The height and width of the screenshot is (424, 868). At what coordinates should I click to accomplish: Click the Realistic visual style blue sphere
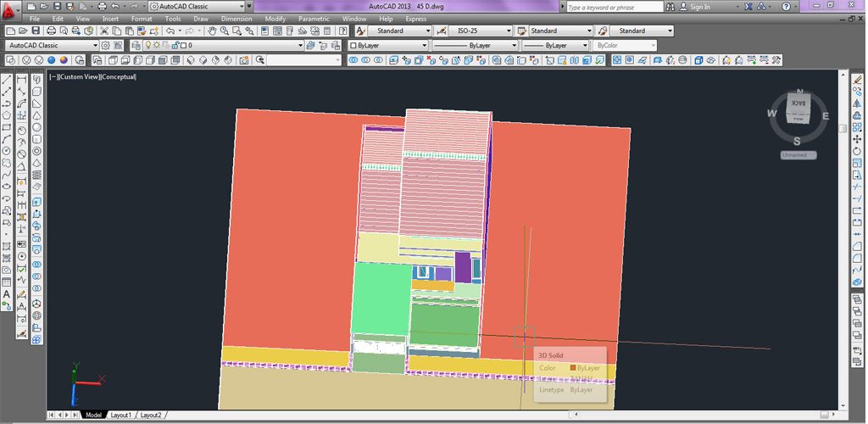click(51, 60)
